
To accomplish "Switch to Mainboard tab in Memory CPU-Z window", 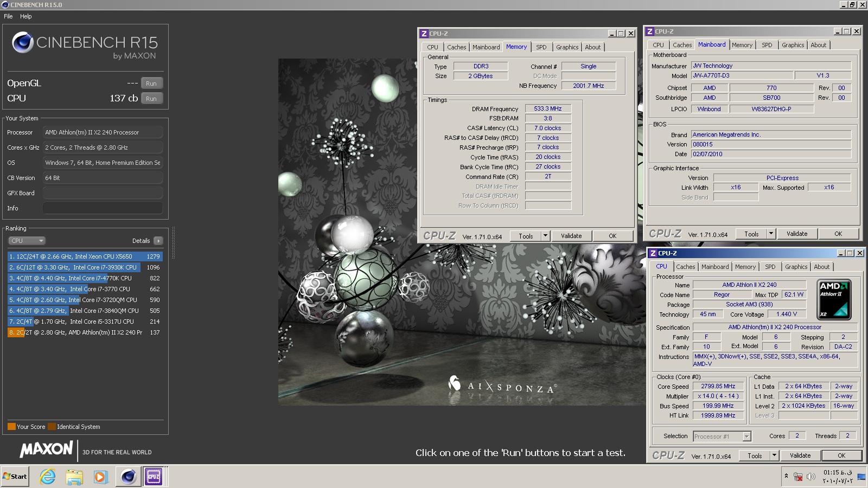I will click(x=486, y=47).
